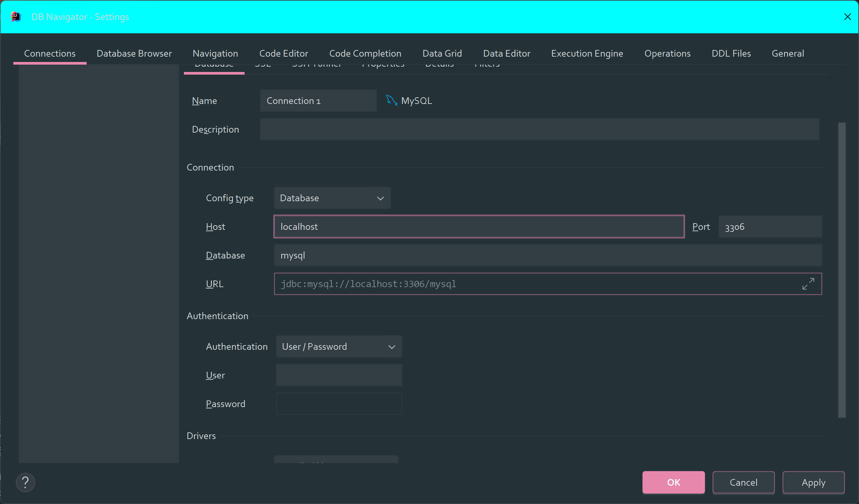
Task: Switch to the Database Browser tab
Action: 134,54
